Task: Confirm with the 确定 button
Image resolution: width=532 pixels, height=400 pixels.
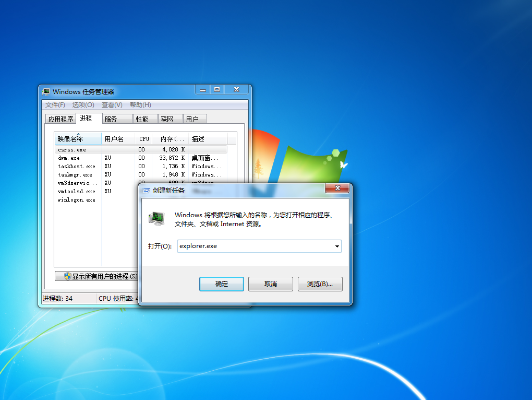Action: tap(222, 284)
